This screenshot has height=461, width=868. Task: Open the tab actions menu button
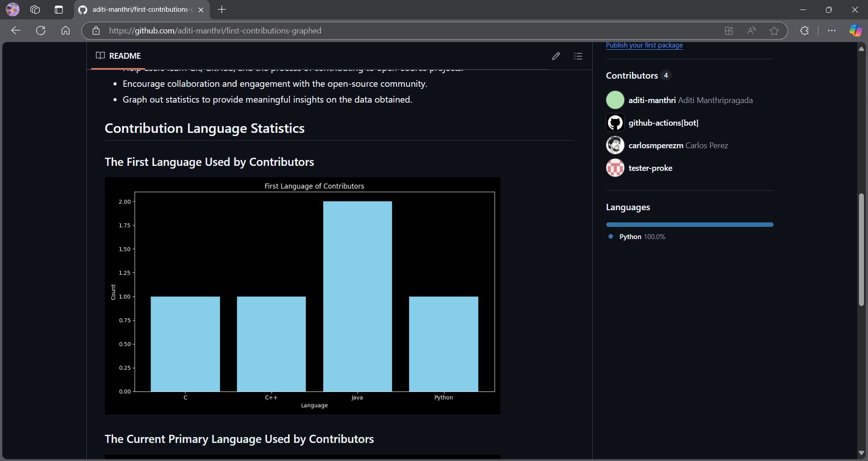(x=59, y=9)
